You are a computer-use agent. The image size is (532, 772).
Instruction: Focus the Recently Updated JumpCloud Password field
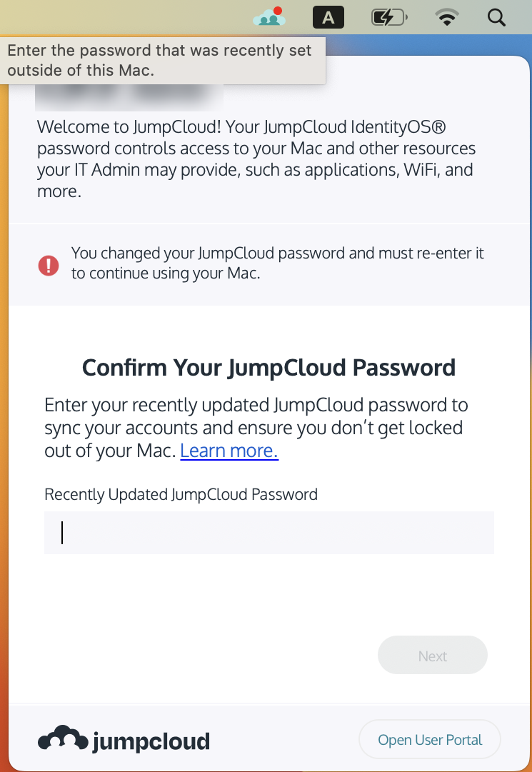pos(269,533)
